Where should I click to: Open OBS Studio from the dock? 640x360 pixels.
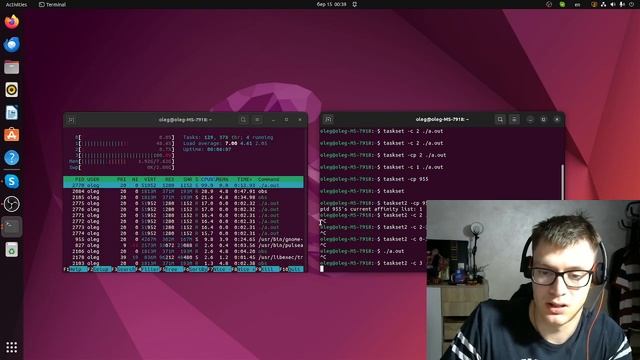11,204
